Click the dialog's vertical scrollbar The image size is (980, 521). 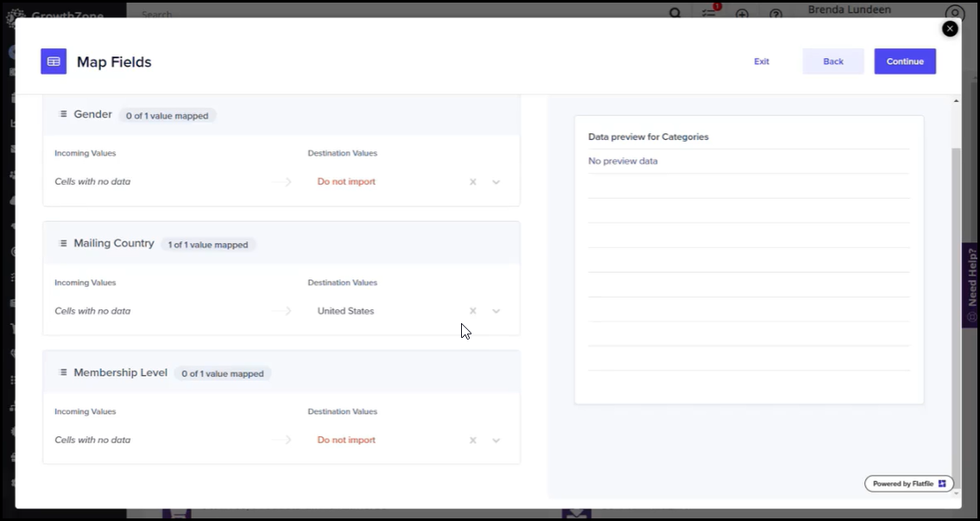(x=955, y=302)
